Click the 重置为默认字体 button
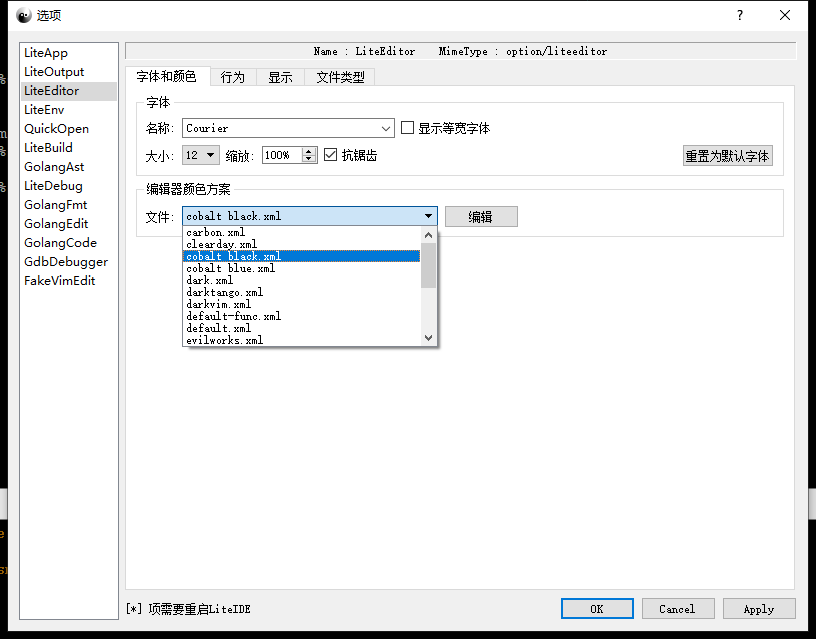This screenshot has width=816, height=639. (728, 156)
